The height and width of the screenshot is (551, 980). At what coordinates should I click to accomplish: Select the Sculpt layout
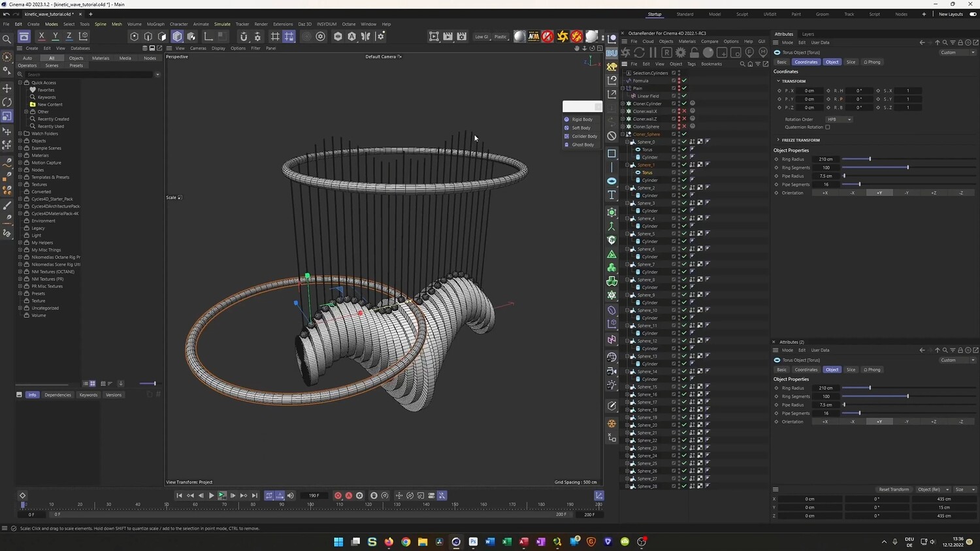[742, 14]
